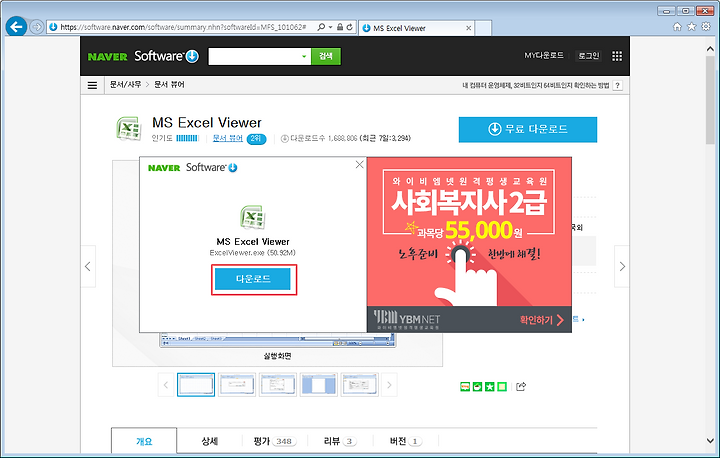Click thumbnail strip next arrow
This screenshot has height=458, width=720.
pos(389,385)
